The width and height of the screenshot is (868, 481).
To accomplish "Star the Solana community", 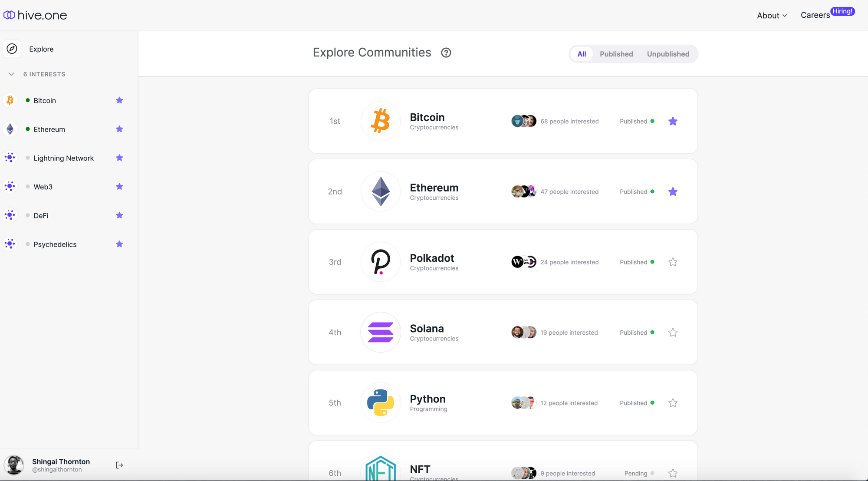I will (673, 333).
